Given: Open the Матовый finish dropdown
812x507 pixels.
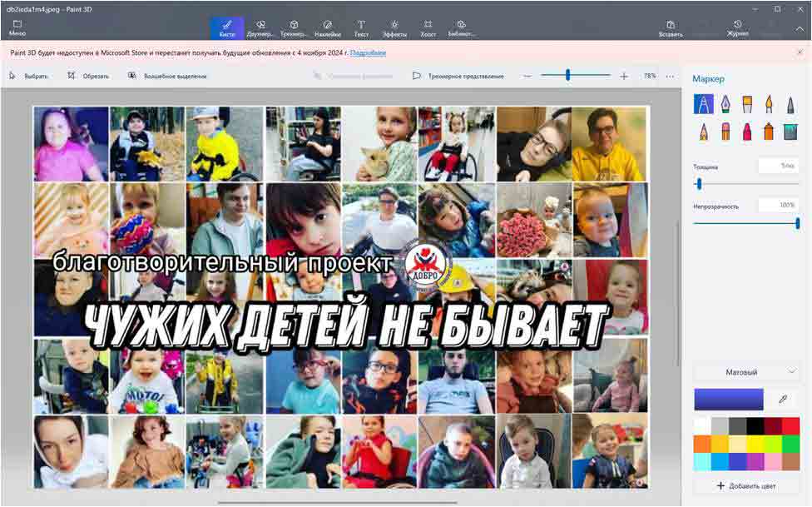Looking at the screenshot, I should [x=746, y=371].
